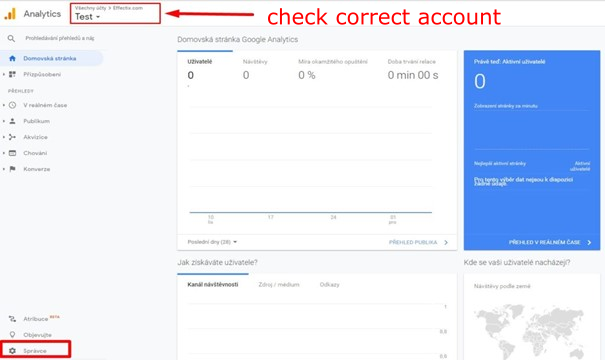Click the home icon in the sidebar
The image size is (605, 360).
coord(12,58)
